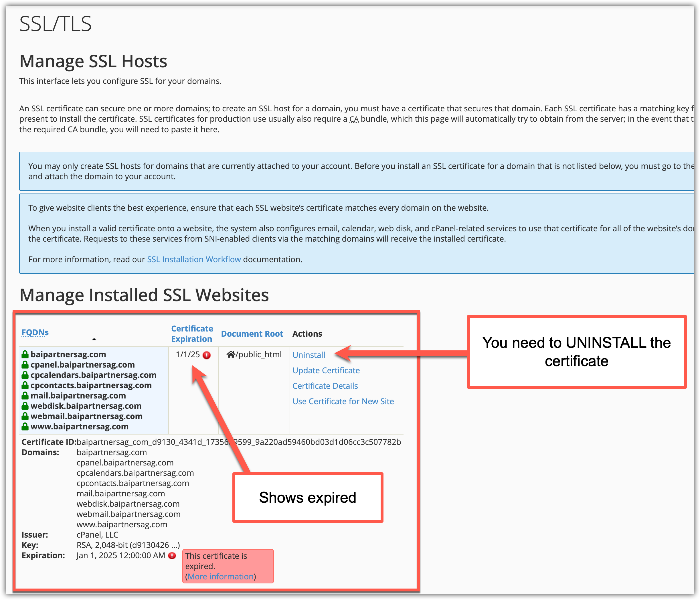The image size is (700, 600).
Task: Click the lock icon beside mail.baipartnersag.com
Action: coord(25,396)
